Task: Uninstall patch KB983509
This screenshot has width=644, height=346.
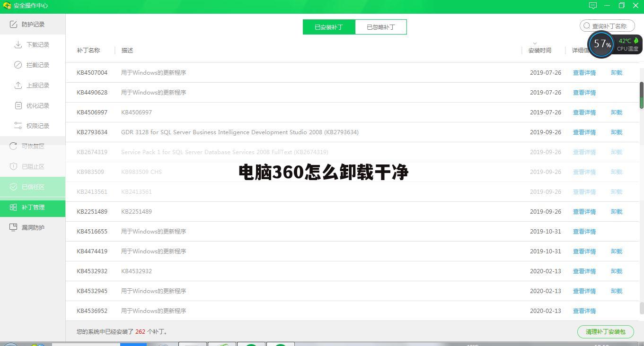Action: point(617,172)
